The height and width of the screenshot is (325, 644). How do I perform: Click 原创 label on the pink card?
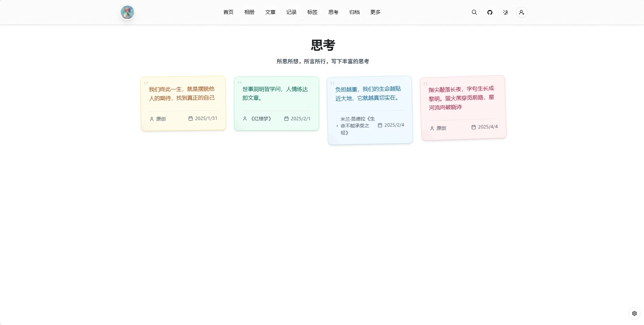(x=441, y=128)
